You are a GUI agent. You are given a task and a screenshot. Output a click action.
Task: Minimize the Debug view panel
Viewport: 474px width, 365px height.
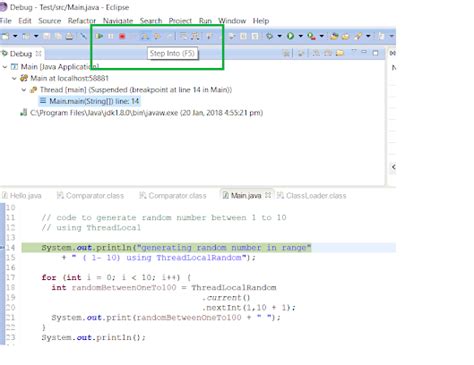(364, 52)
